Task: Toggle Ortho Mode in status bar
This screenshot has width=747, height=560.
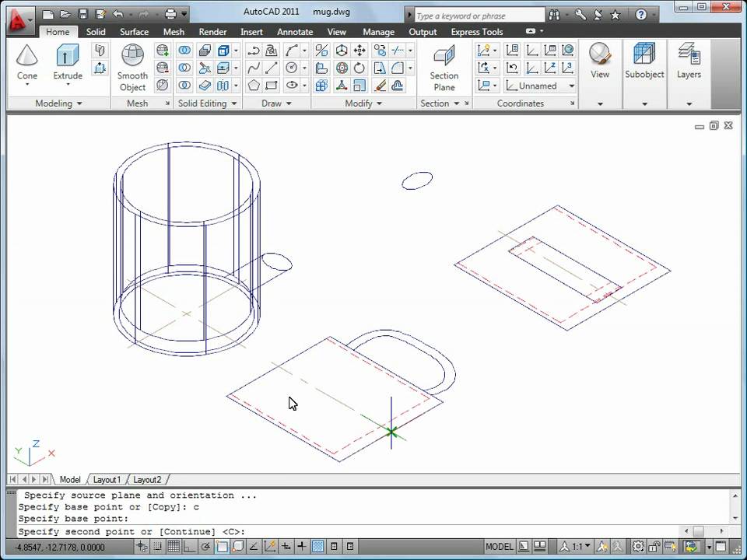Action: (x=189, y=546)
